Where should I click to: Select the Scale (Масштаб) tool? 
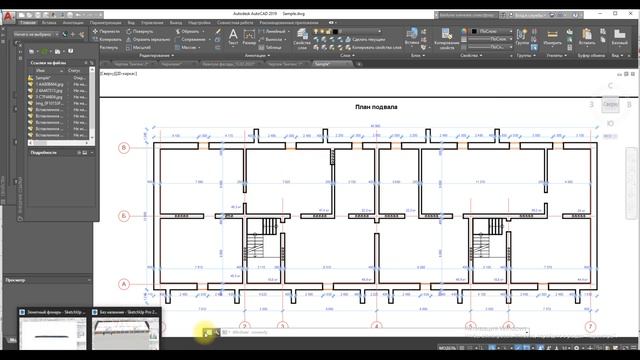tap(138, 47)
